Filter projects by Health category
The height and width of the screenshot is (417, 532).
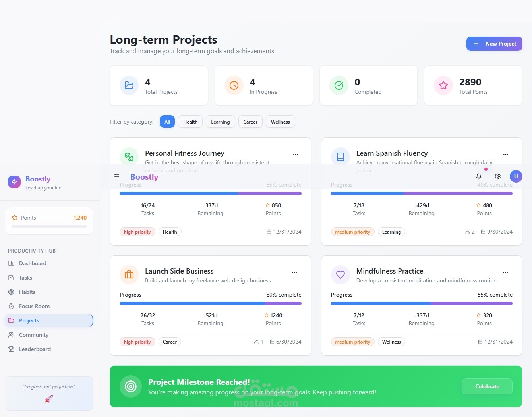pyautogui.click(x=190, y=122)
